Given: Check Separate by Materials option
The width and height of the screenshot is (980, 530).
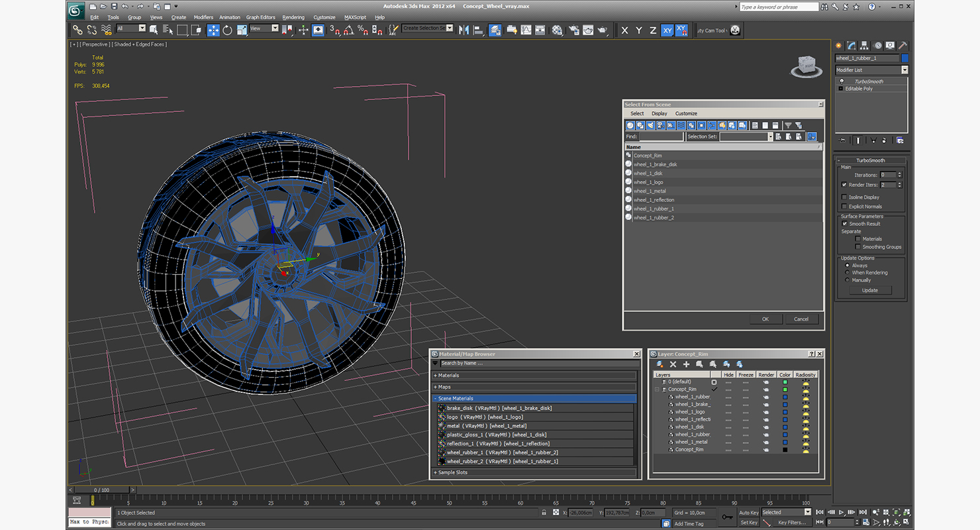Looking at the screenshot, I should point(858,238).
